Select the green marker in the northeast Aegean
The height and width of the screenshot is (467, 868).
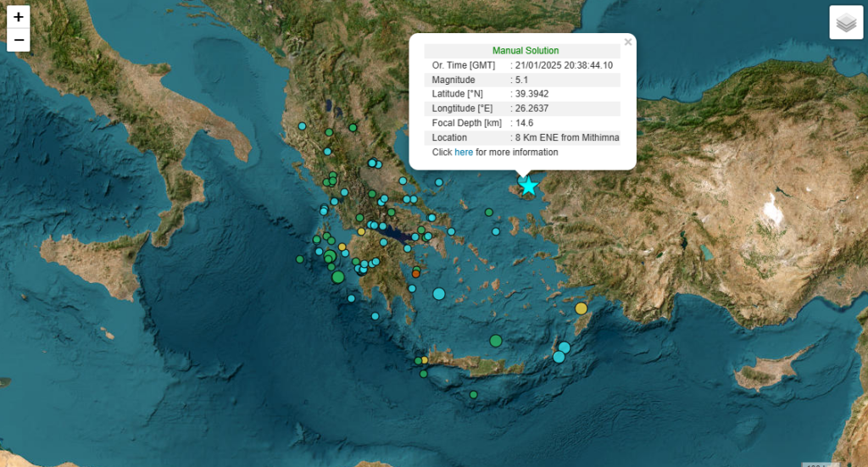489,212
